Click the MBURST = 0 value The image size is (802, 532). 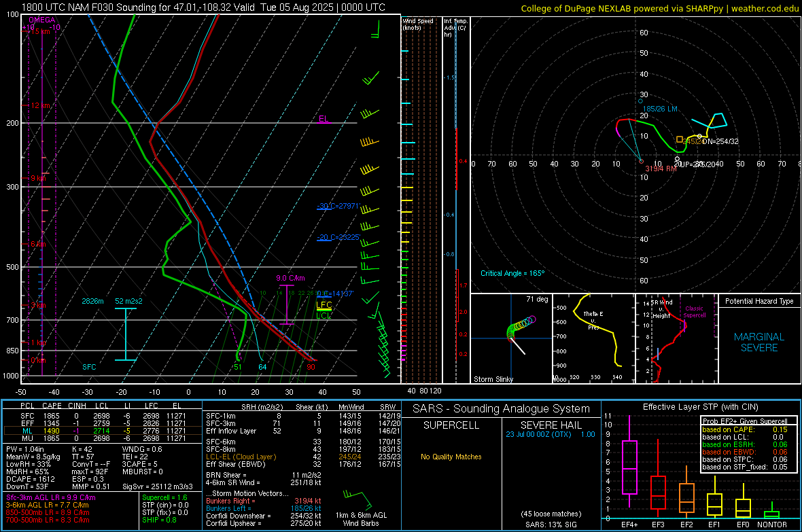pos(142,472)
